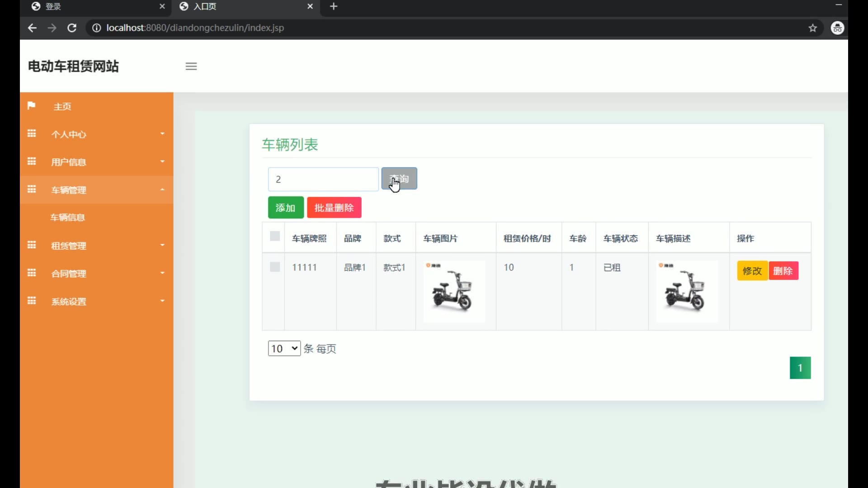The image size is (868, 488).
Task: Open the rows-per-page dropdown showing 10
Action: pyautogui.click(x=284, y=348)
